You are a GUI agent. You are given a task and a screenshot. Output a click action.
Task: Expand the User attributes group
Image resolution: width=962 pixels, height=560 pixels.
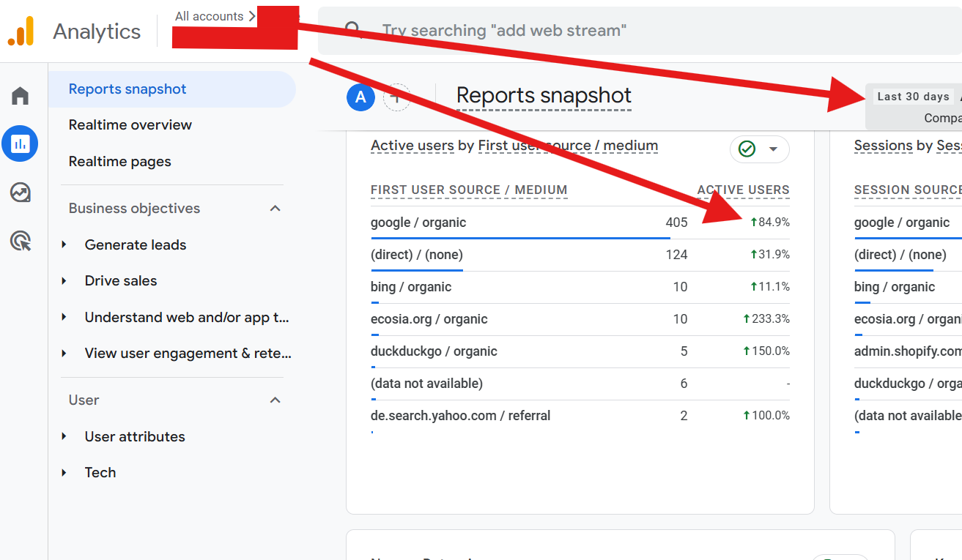64,437
